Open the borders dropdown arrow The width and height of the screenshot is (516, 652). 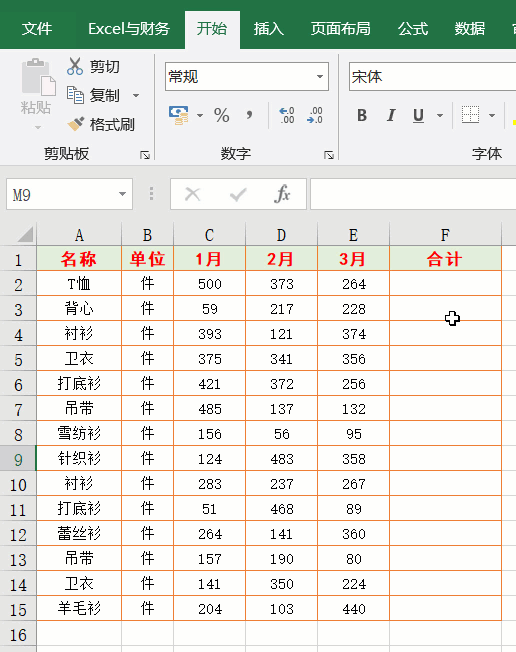tap(492, 115)
